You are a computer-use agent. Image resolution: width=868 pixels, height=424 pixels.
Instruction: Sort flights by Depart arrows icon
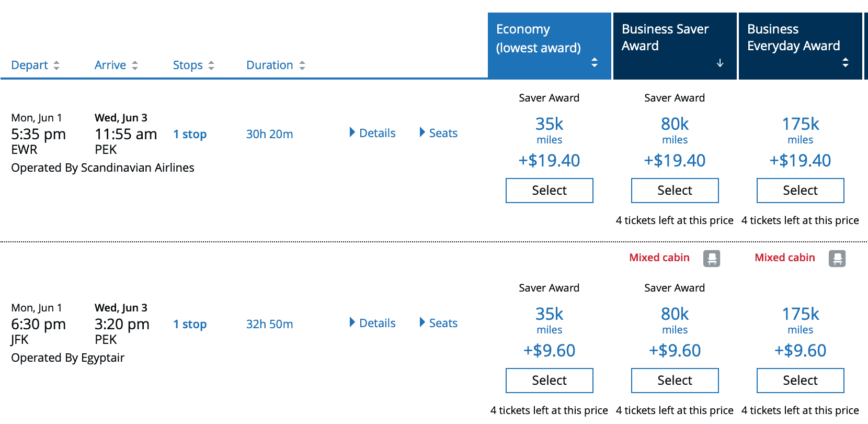(56, 65)
